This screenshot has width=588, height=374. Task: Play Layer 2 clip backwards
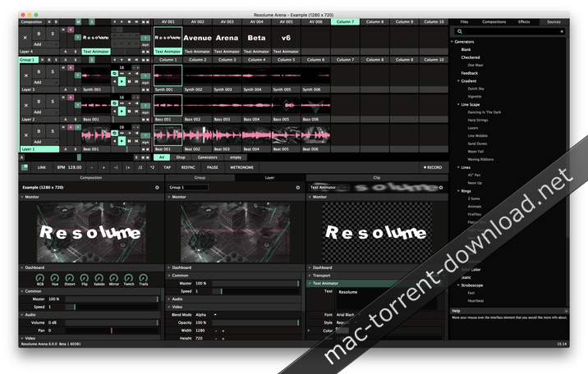coord(115,112)
